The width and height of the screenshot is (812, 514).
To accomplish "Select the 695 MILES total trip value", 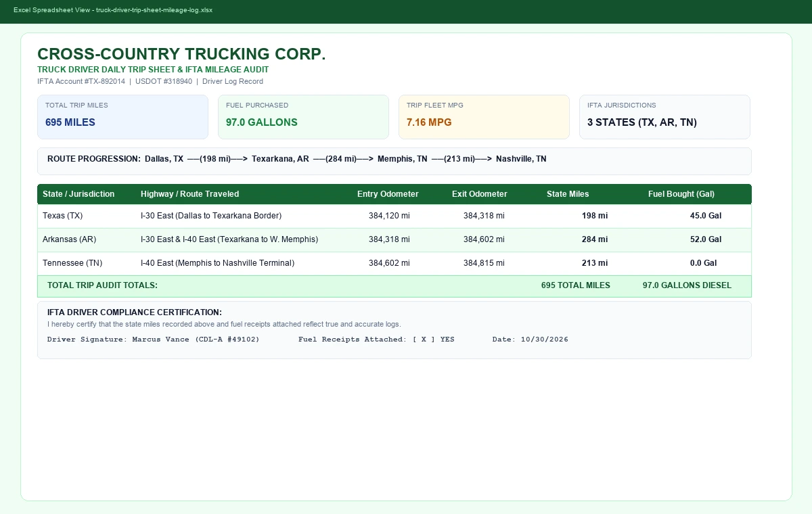I will [x=70, y=122].
